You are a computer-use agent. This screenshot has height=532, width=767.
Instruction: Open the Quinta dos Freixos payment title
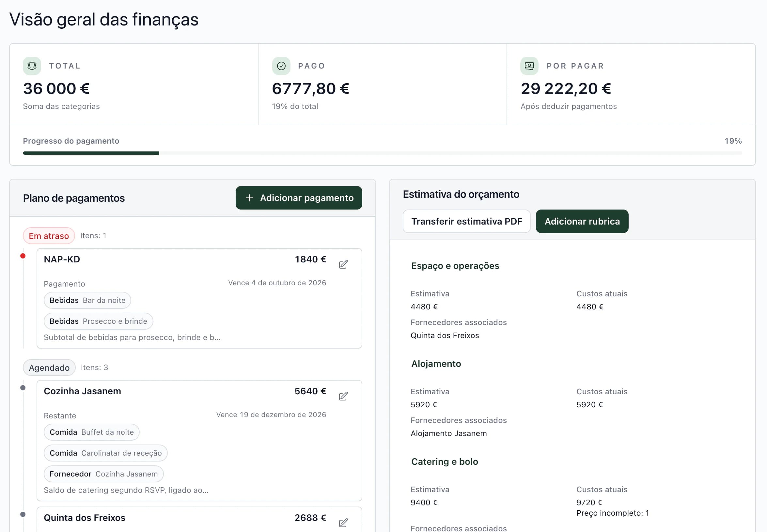click(85, 518)
